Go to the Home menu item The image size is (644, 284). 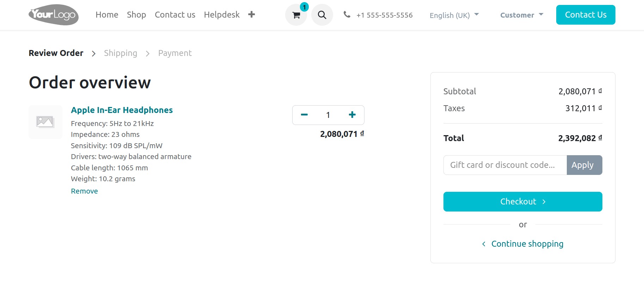coord(107,15)
